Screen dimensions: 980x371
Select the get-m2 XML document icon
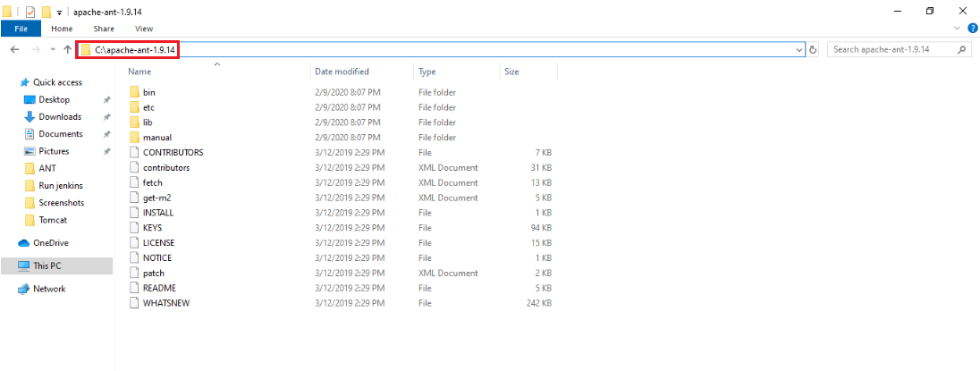(x=133, y=198)
